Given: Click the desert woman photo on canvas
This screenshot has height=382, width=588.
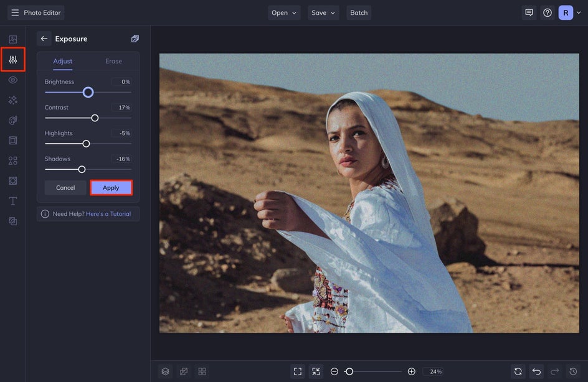Looking at the screenshot, I should 369,193.
